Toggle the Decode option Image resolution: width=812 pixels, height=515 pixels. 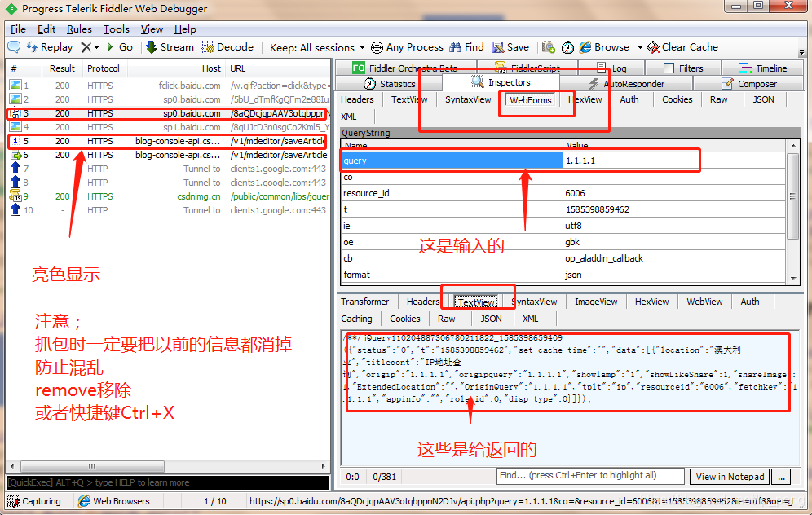tap(227, 47)
